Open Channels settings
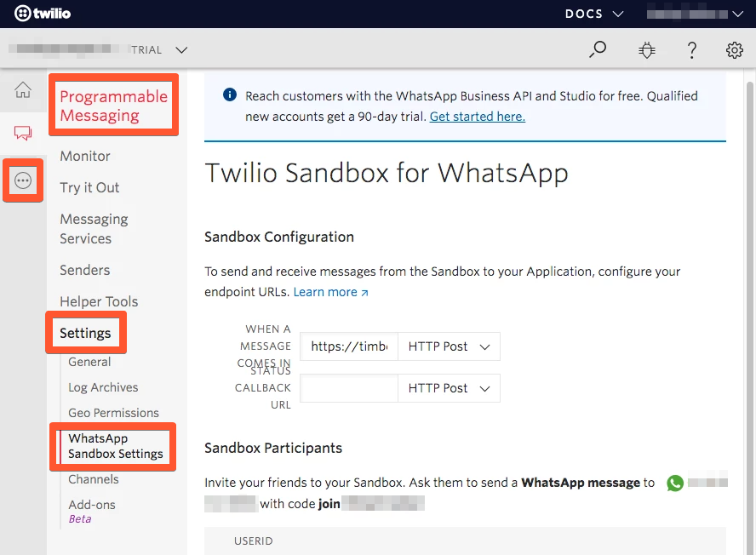 click(x=94, y=479)
